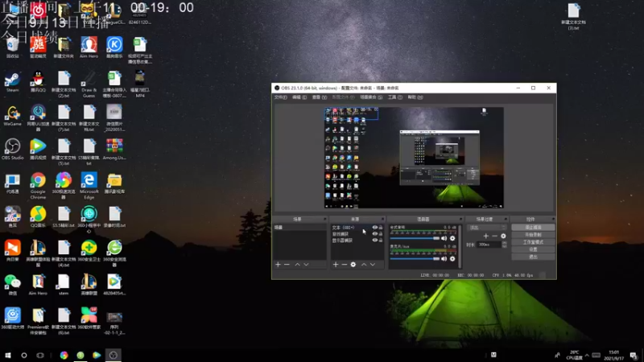Show hidden system tray icons chevron

[587, 356]
